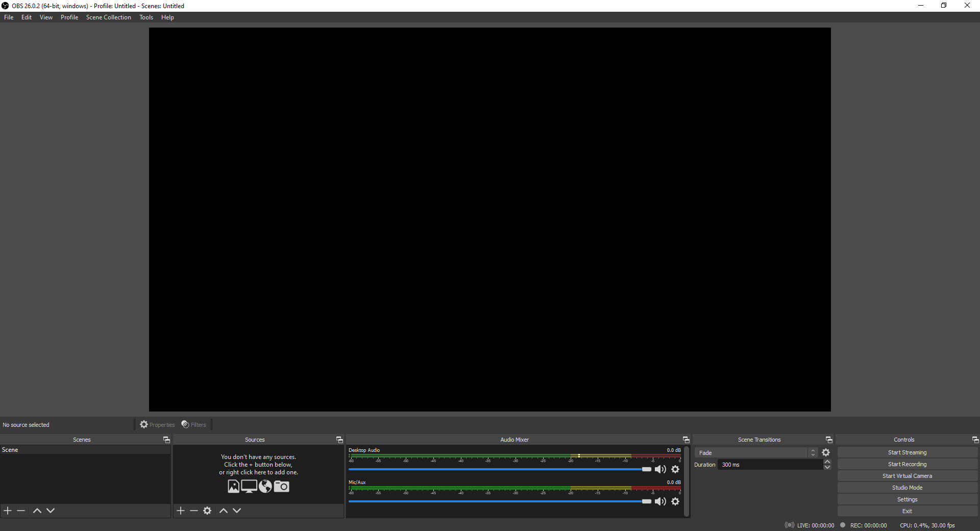Screen dimensions: 980x531
Task: Open the Tools menu
Action: click(x=146, y=17)
